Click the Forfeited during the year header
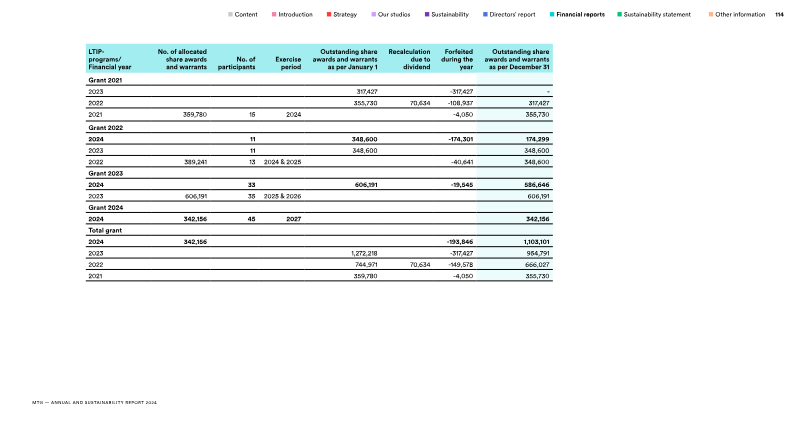The image size is (800, 426). (457, 59)
